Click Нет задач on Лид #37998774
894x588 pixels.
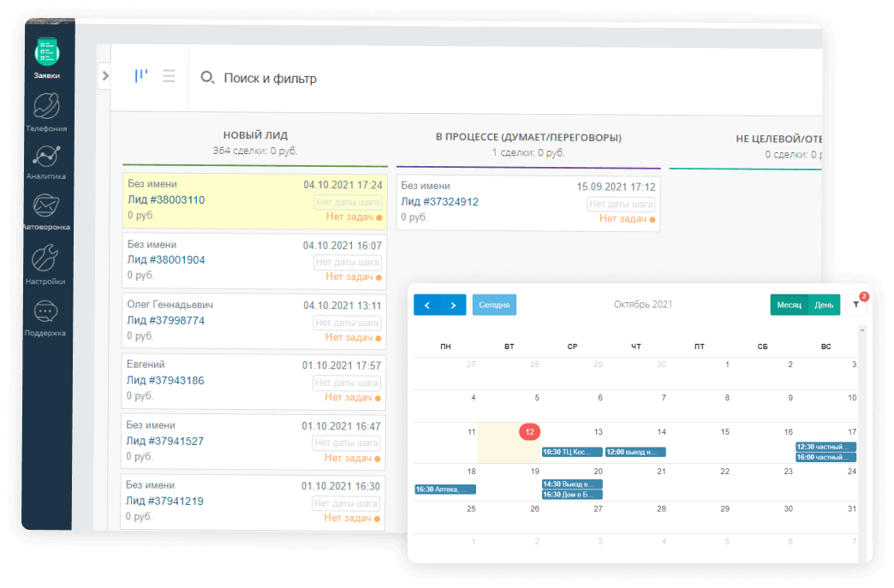(x=353, y=337)
